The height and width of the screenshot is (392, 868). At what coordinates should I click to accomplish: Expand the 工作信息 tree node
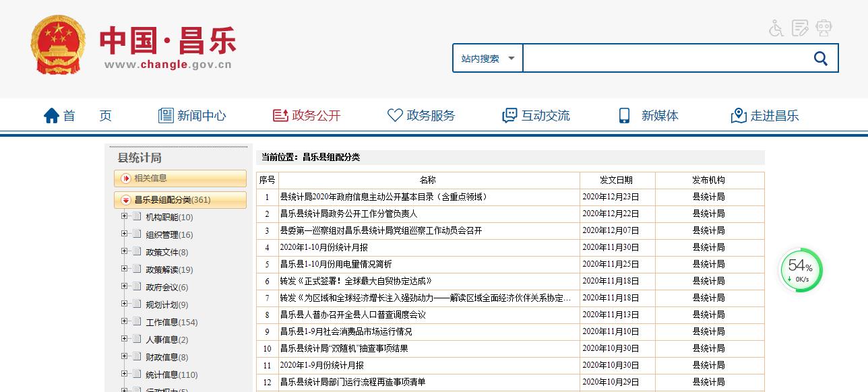click(x=124, y=322)
